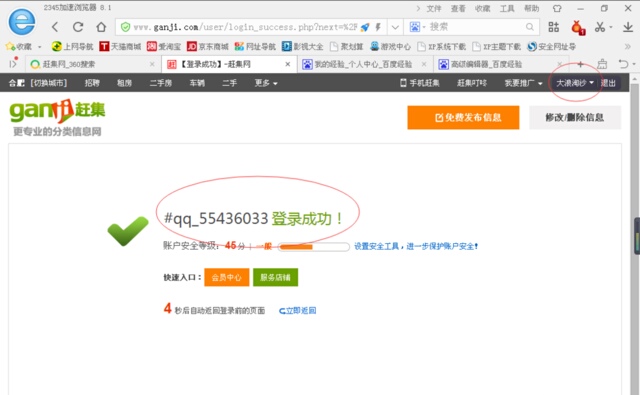Close the 【登录成功】-赶集网 tab

pyautogui.click(x=288, y=64)
